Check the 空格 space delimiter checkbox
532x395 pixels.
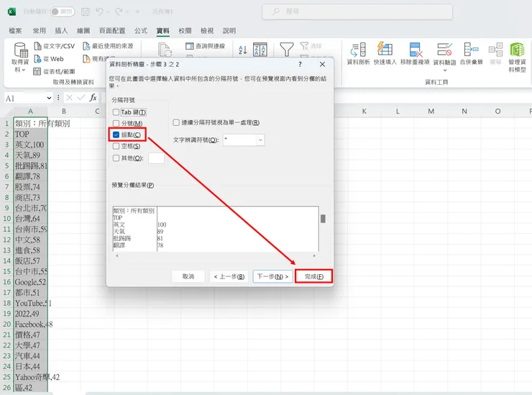coord(116,146)
